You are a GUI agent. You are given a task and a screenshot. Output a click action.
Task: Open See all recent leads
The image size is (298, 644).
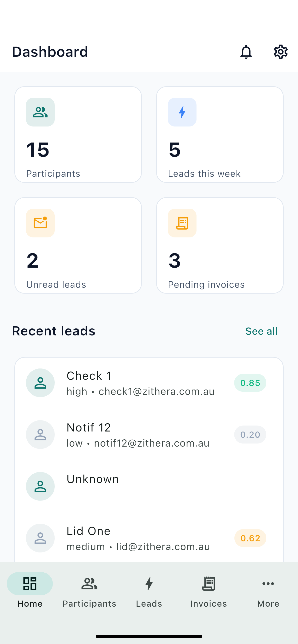(x=262, y=331)
